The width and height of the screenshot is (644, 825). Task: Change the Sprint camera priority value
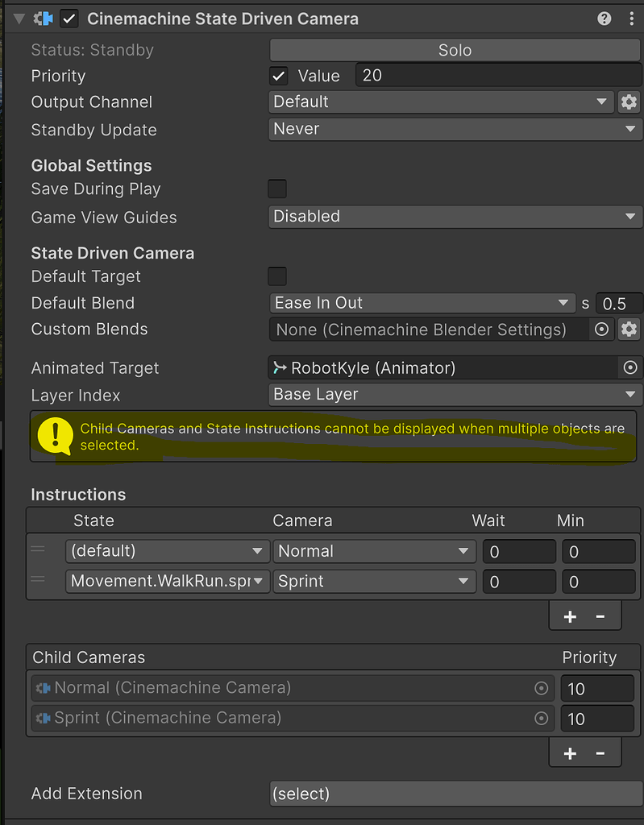pyautogui.click(x=597, y=719)
